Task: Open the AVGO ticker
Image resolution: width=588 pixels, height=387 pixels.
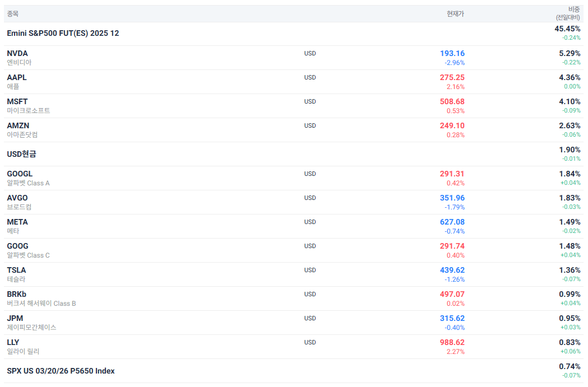Action: [x=17, y=198]
